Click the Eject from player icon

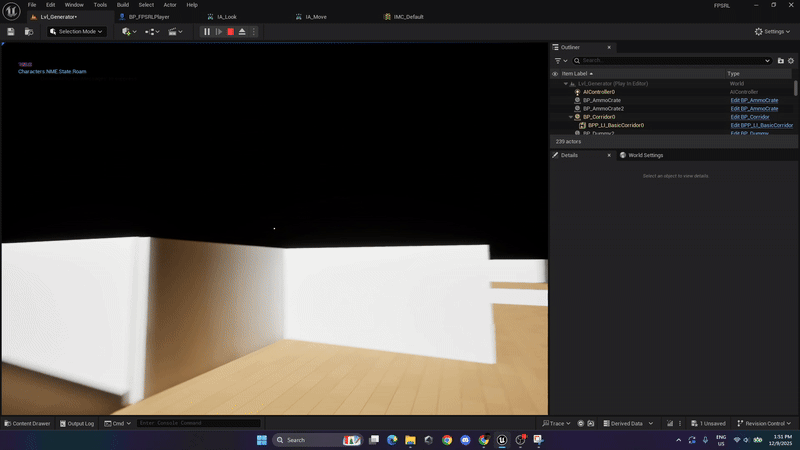(242, 32)
